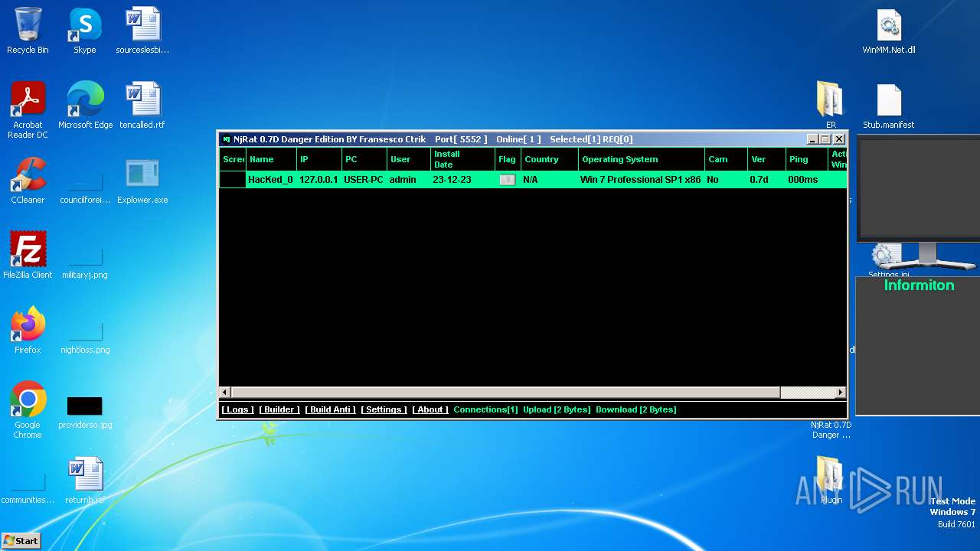Open the About menu item
Image resolution: width=980 pixels, height=551 pixels.
tap(430, 409)
